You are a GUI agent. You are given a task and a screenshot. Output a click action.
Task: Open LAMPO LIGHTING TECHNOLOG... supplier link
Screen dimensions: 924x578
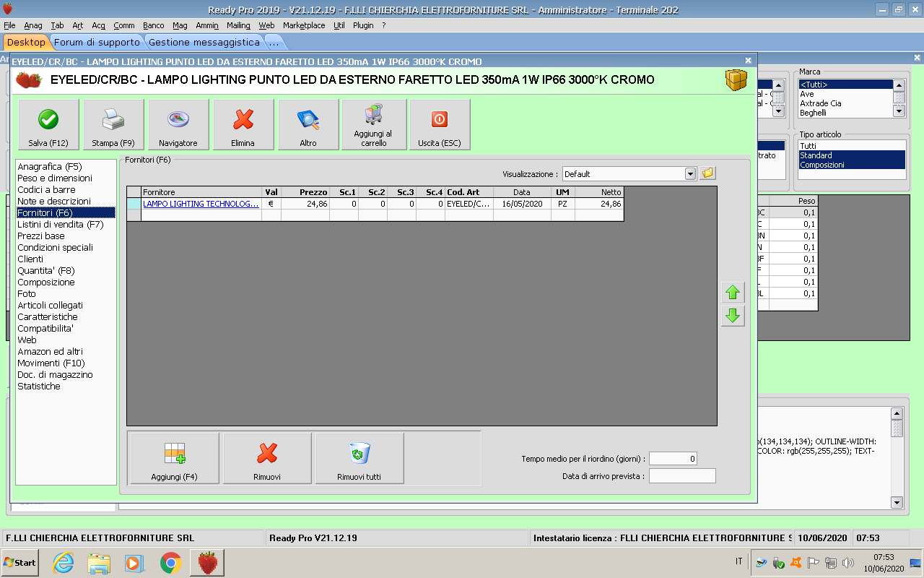coord(201,204)
